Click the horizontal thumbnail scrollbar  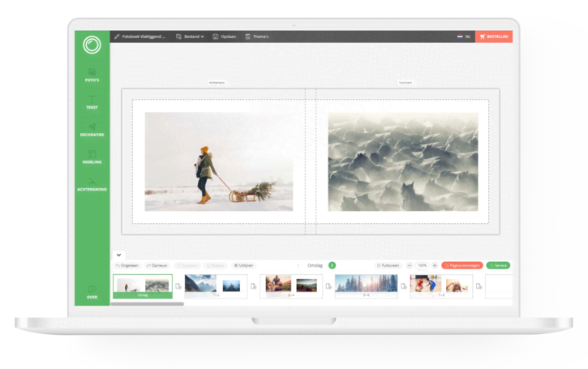coord(148,304)
